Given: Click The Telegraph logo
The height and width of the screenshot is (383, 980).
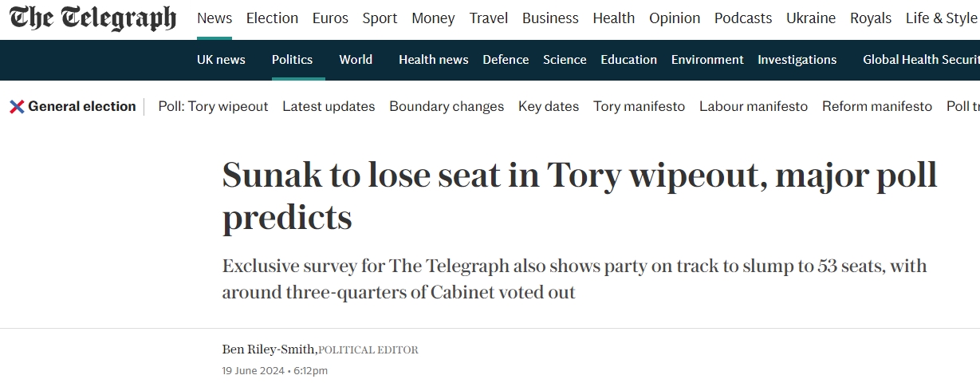Looking at the screenshot, I should (x=92, y=18).
